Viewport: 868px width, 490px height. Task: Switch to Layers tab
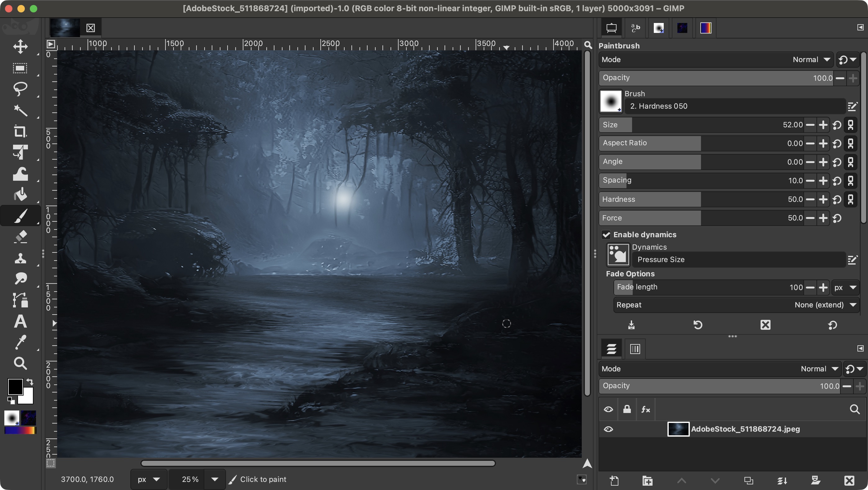tap(611, 349)
